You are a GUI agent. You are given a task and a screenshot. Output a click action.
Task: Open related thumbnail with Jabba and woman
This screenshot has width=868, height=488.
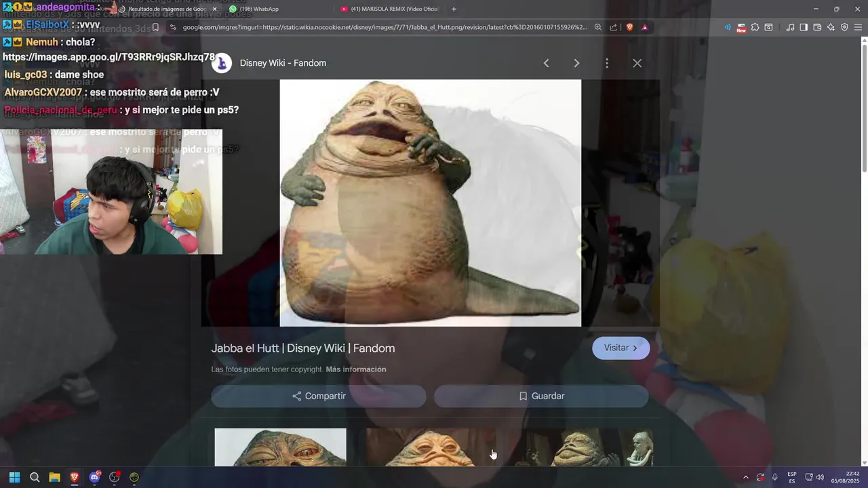tap(588, 447)
